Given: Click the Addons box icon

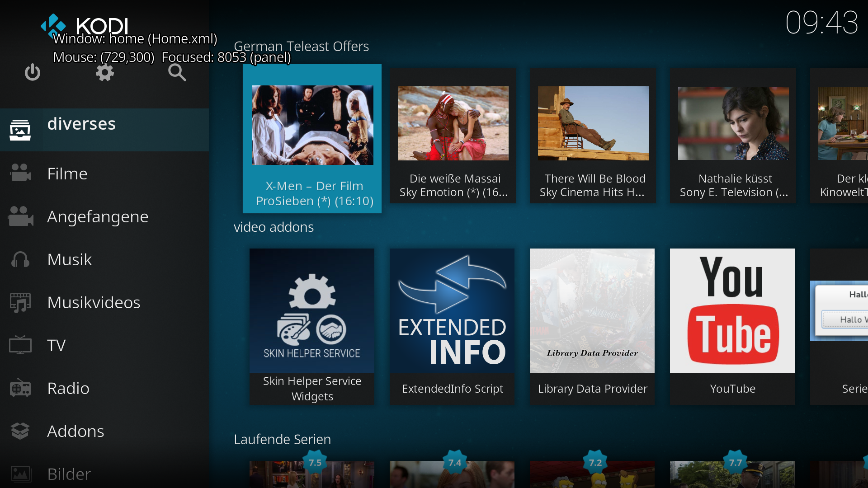Looking at the screenshot, I should tap(20, 431).
